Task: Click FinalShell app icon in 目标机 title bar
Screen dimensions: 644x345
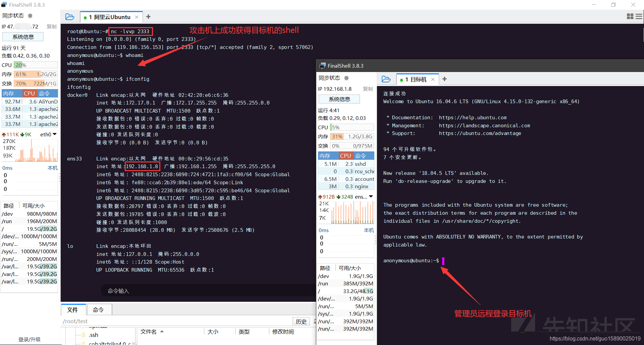Action: (323, 66)
